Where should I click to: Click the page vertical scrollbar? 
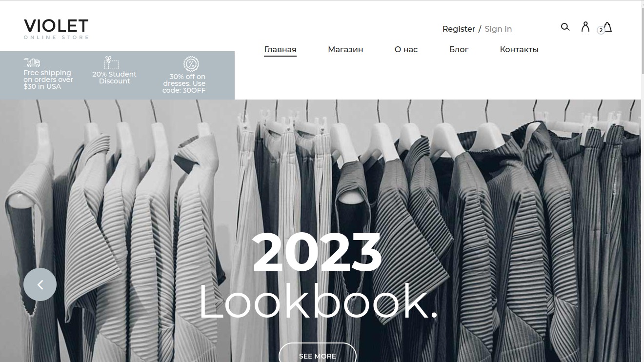[642, 181]
